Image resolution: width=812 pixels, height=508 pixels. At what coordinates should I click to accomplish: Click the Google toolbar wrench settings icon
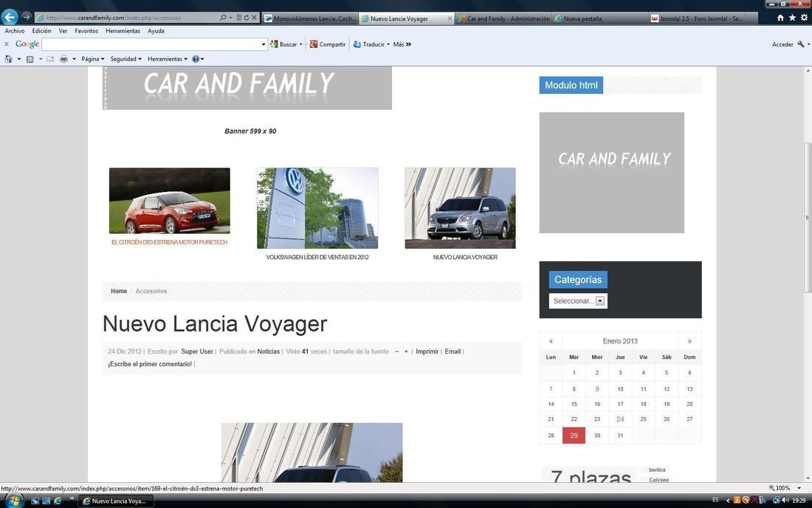click(x=801, y=44)
